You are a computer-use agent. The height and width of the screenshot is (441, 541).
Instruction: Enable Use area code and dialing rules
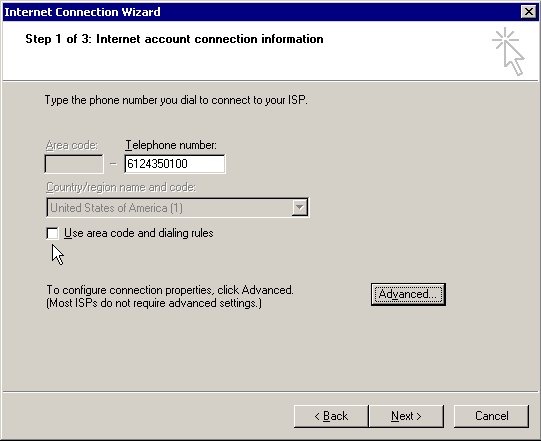pos(52,233)
